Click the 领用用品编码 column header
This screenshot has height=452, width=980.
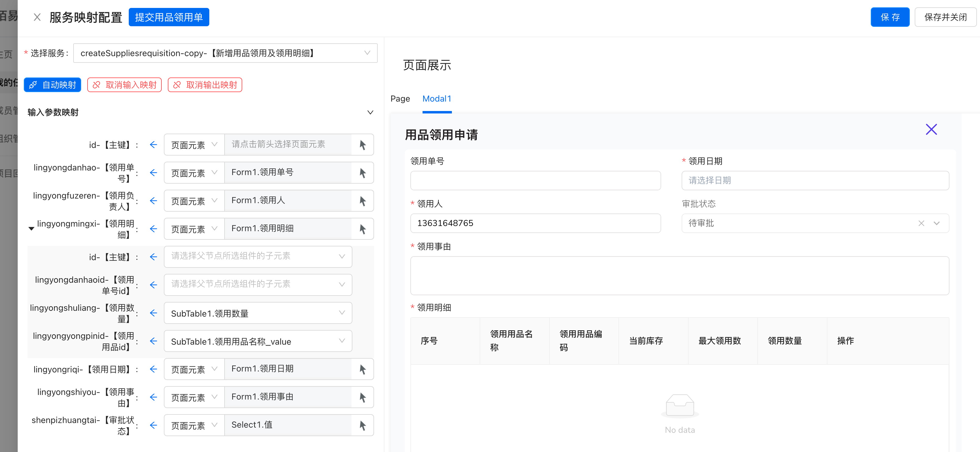click(584, 341)
